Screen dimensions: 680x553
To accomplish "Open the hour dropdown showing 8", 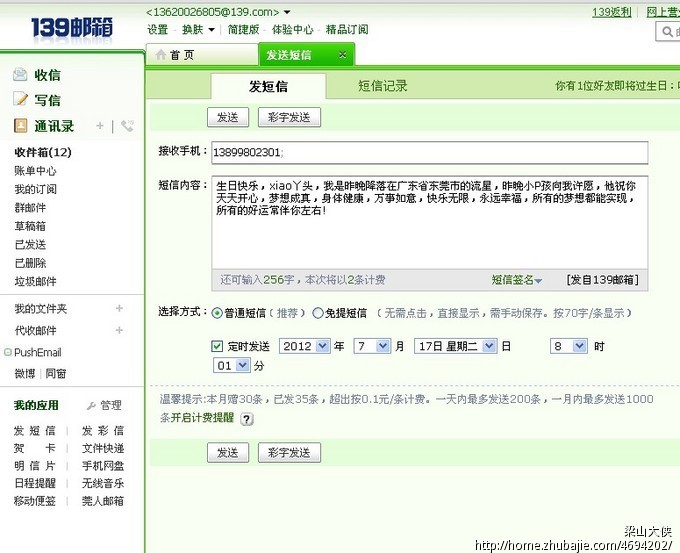I will (569, 346).
